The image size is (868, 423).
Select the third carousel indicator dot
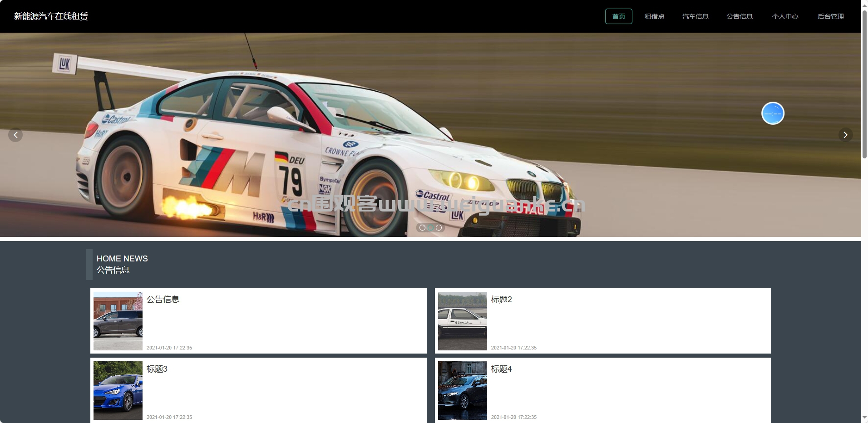(439, 227)
